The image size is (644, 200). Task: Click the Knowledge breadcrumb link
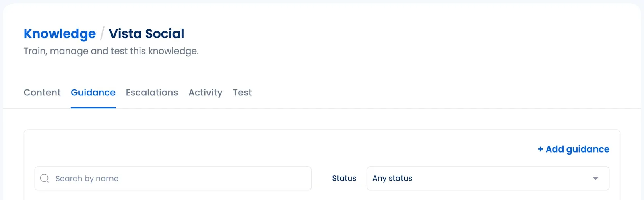(60, 34)
